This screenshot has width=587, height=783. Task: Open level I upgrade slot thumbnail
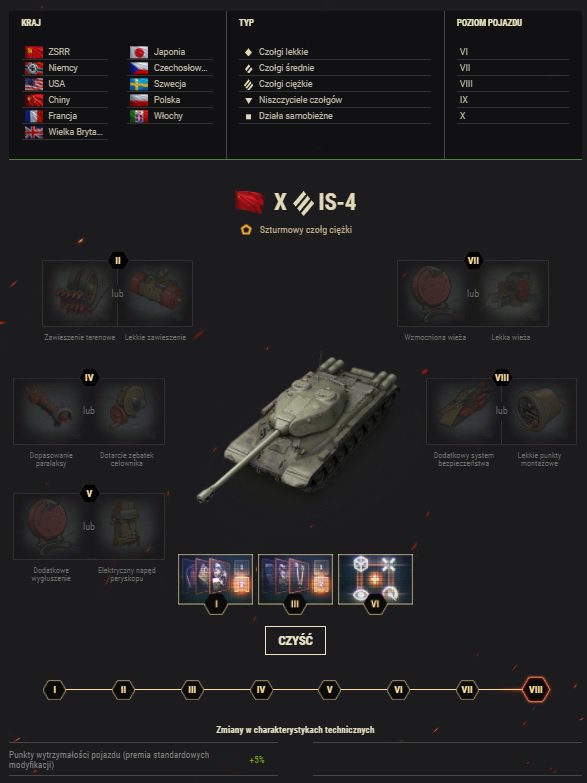click(215, 579)
